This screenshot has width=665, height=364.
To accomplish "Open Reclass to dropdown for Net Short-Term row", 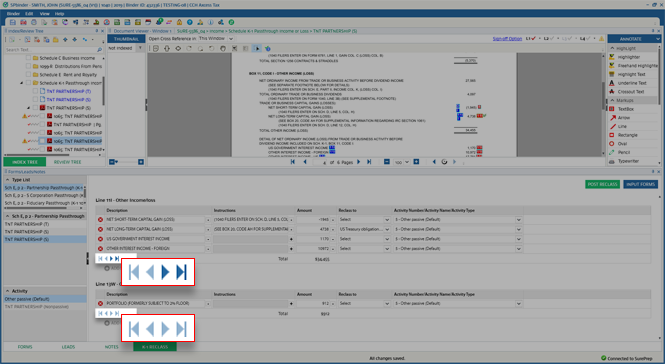I will pos(387,220).
